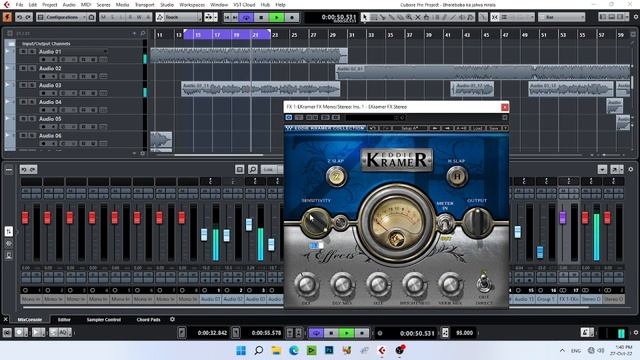Screen dimensions: 640x360
Task: Click the Stop button in top transport
Action: (x=261, y=18)
